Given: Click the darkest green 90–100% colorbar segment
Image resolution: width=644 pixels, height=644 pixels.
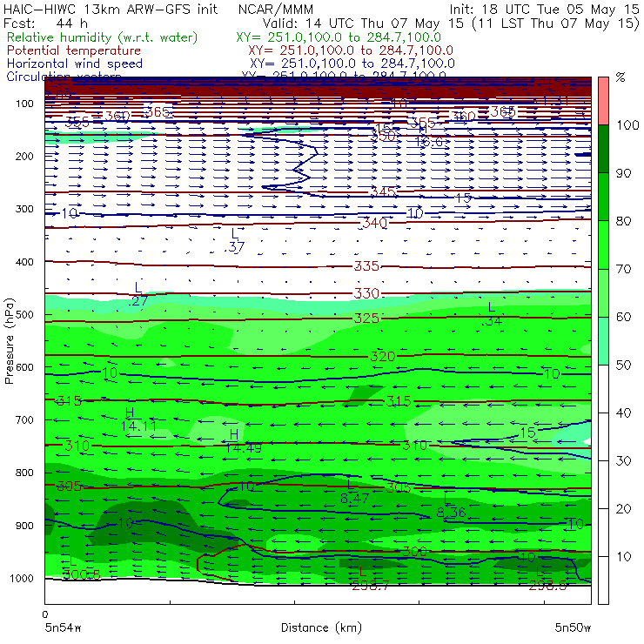Looking at the screenshot, I should (603, 149).
